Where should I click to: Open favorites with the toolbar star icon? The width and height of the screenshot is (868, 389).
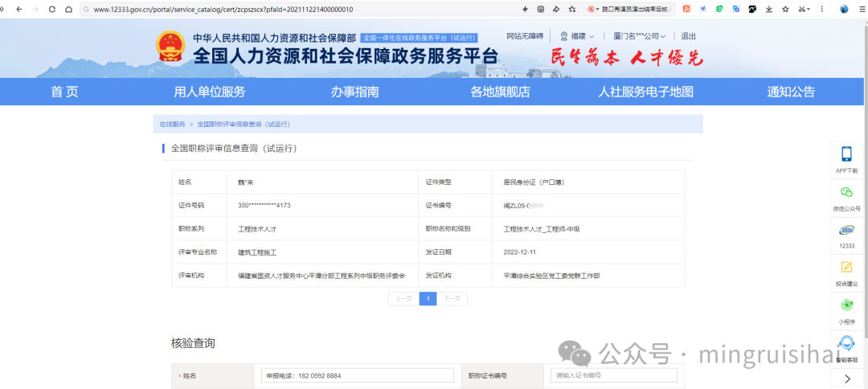(785, 10)
